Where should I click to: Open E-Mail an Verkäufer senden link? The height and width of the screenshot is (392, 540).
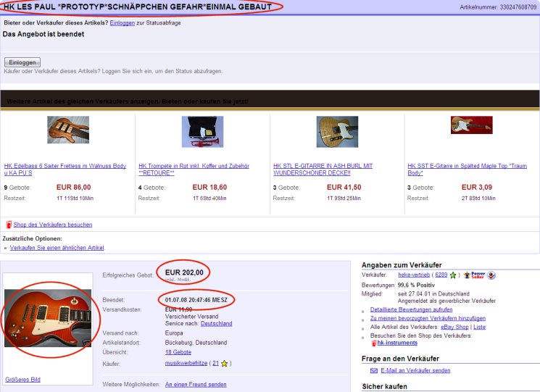click(x=415, y=370)
